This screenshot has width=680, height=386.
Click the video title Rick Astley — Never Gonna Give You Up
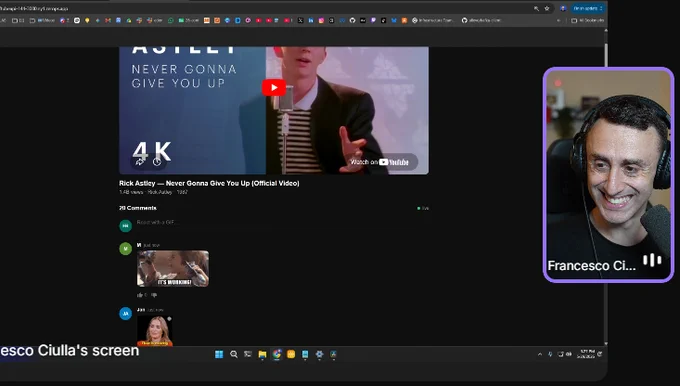209,183
